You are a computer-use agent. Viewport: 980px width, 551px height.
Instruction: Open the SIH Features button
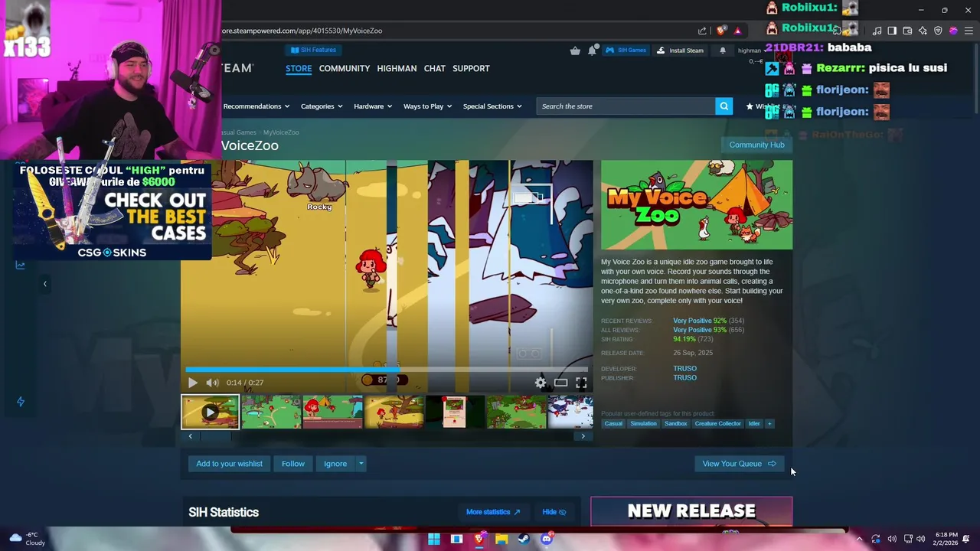click(x=313, y=51)
